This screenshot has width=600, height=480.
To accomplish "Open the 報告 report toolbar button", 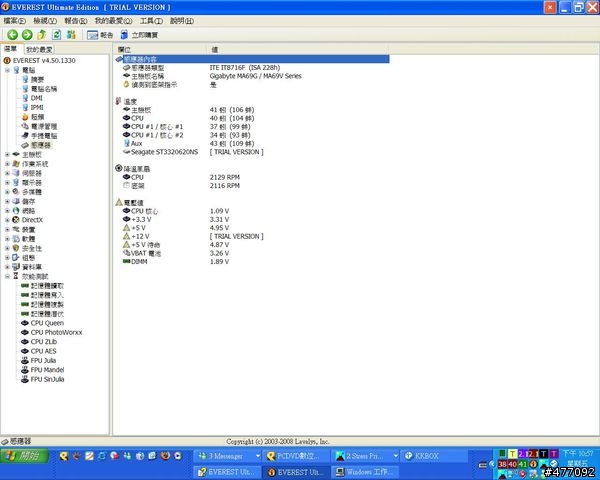I will (x=100, y=35).
